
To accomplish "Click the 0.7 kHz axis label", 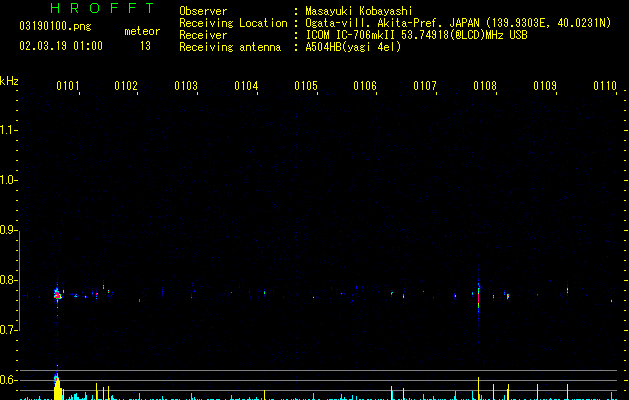I will coord(8,330).
